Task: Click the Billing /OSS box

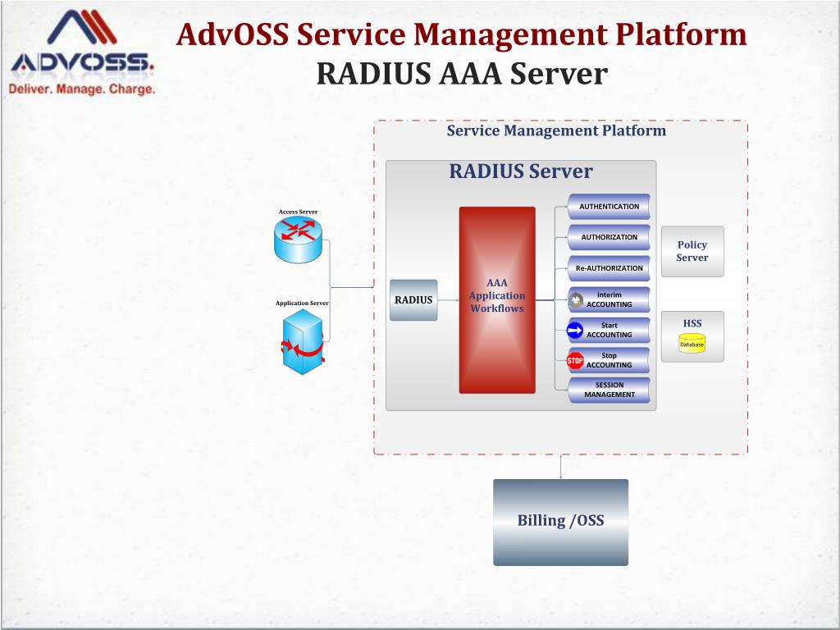Action: point(560,523)
